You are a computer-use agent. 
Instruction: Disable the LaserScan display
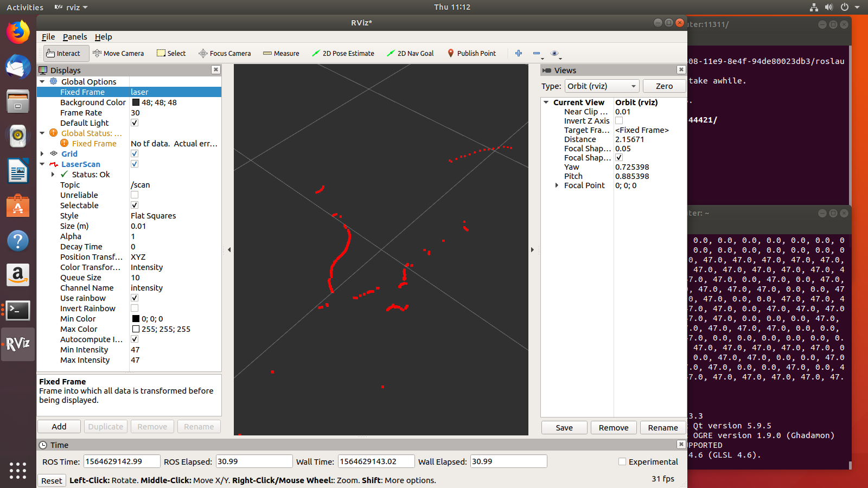click(x=134, y=164)
